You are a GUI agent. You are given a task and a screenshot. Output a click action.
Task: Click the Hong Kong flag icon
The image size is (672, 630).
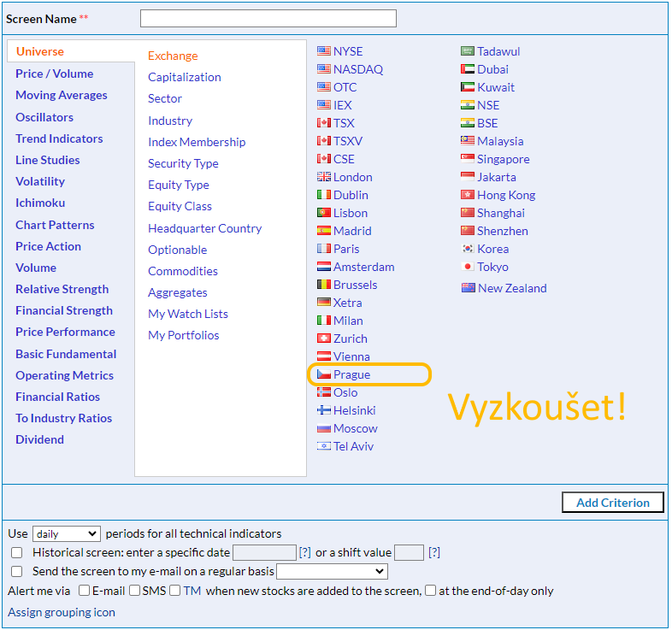(467, 195)
